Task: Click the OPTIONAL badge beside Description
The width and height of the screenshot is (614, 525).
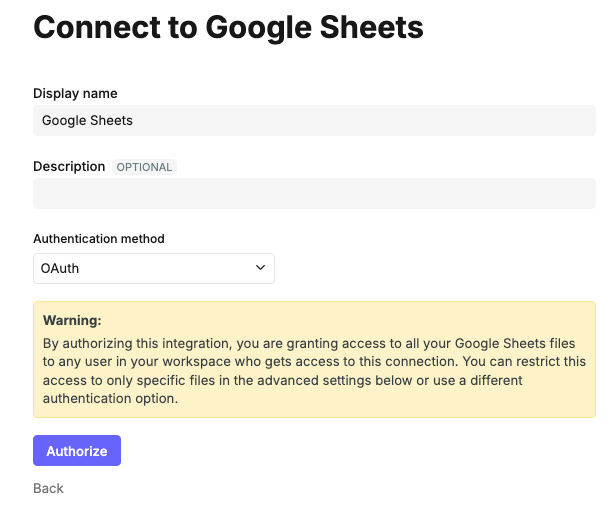Action: 144,167
